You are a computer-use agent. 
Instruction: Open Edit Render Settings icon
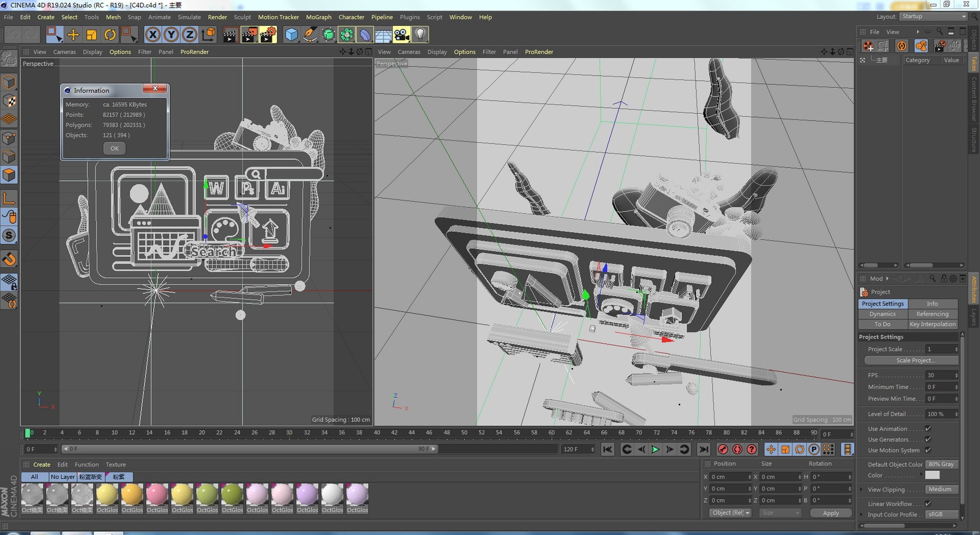[268, 35]
